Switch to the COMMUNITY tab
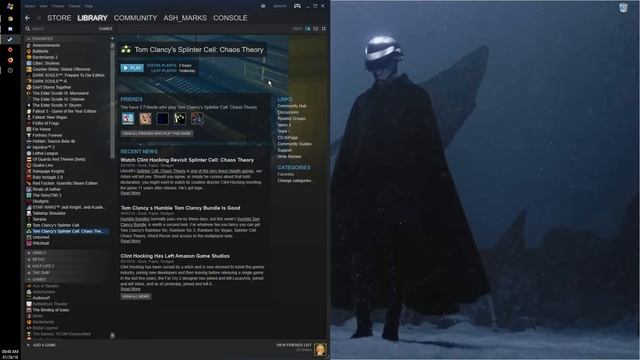The height and width of the screenshot is (360, 640). click(x=136, y=18)
